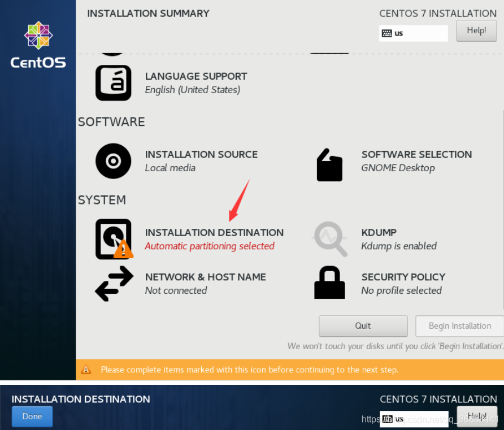Click the Installation Source disc icon
The width and height of the screenshot is (504, 430).
(x=113, y=161)
